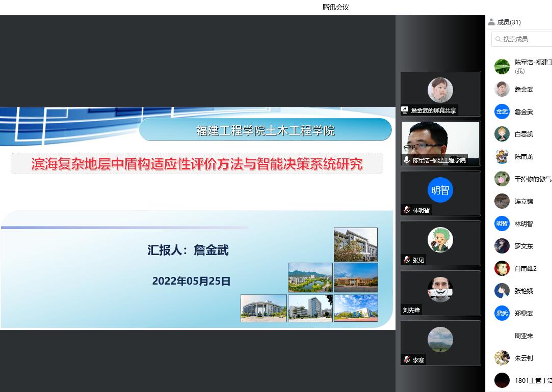552x392 pixels.
Task: Click the muted mic icon on 李寒 tile
Action: (407, 359)
